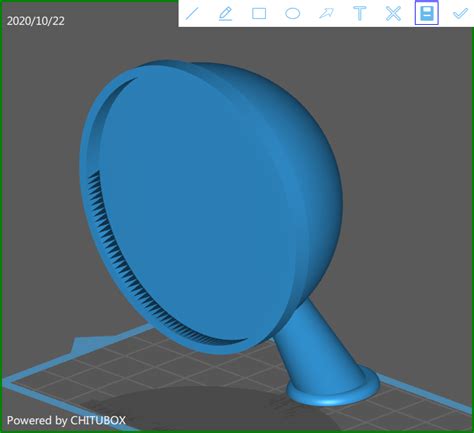Select the straight line drawing tool
The height and width of the screenshot is (433, 474).
[192, 14]
